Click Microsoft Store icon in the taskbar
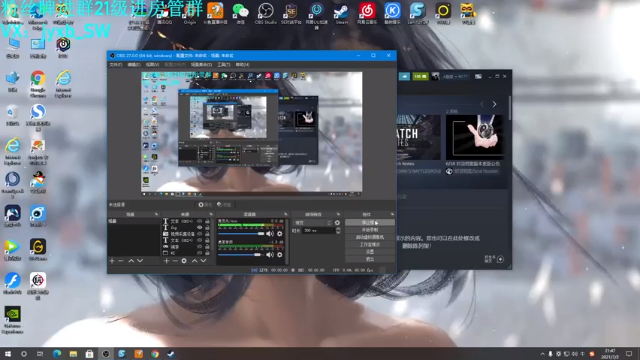This screenshot has width=640, height=360. pyautogui.click(x=89, y=354)
